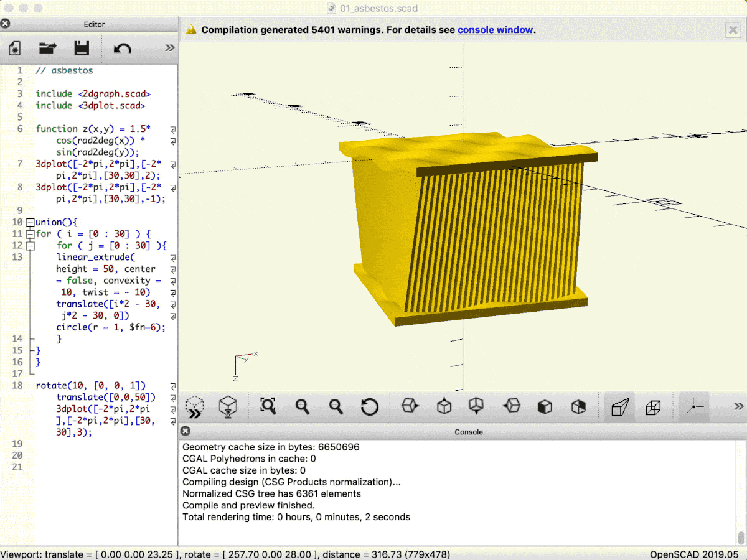Image resolution: width=747 pixels, height=560 pixels.
Task: Undo the last edit in the Editor
Action: pyautogui.click(x=123, y=49)
